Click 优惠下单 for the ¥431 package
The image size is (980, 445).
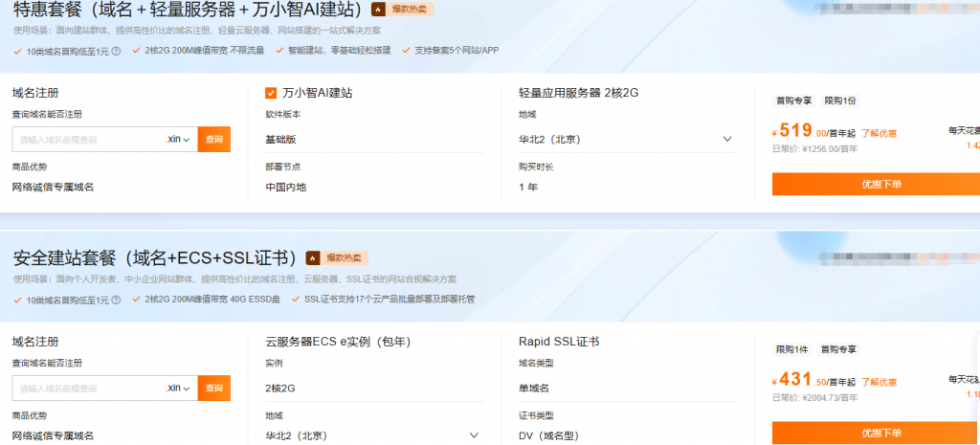[876, 433]
